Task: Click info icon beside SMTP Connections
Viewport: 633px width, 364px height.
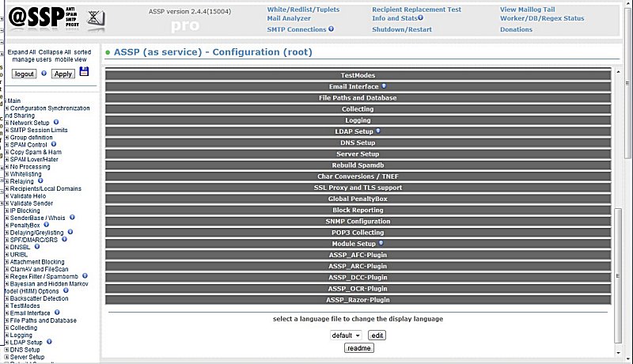Action: point(331,29)
